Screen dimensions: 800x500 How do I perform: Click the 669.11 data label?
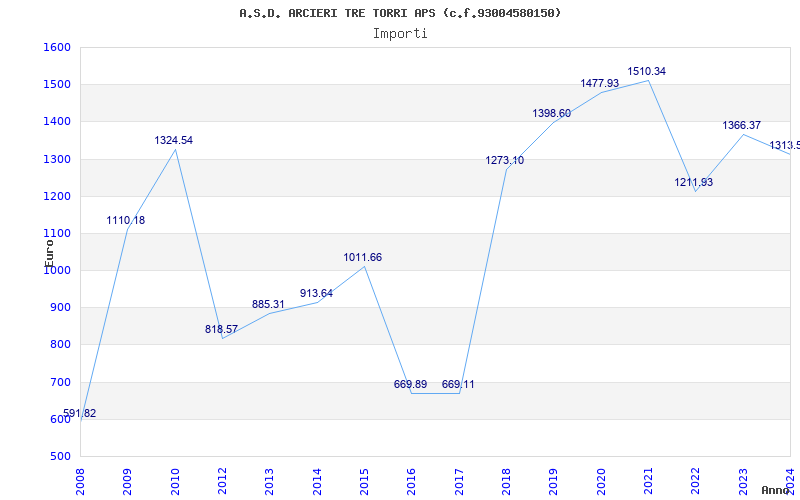click(458, 384)
